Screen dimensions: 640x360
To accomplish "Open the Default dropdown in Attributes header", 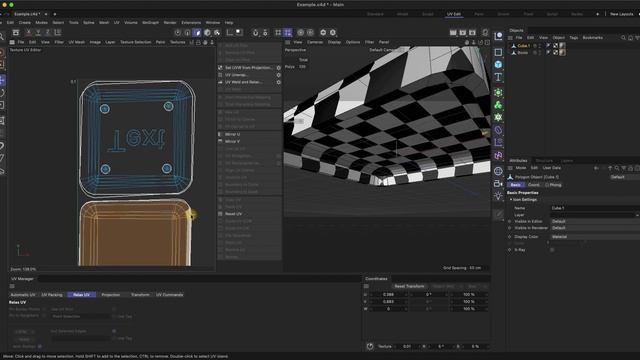I will pyautogui.click(x=624, y=177).
